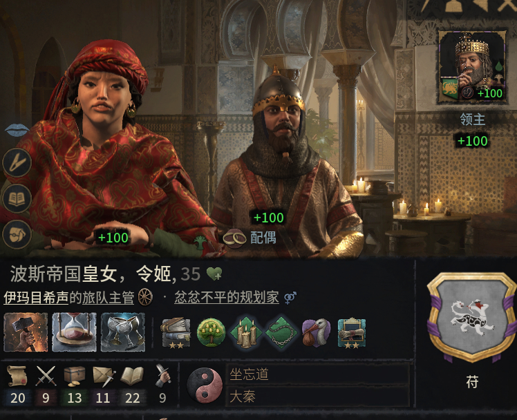
Task: Select the 大秦 culture entry
Action: click(317, 397)
